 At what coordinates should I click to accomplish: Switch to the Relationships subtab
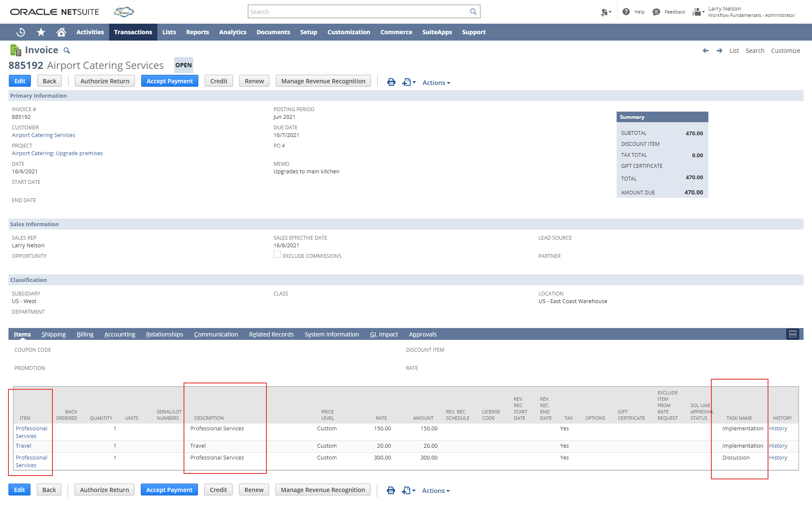click(x=165, y=334)
